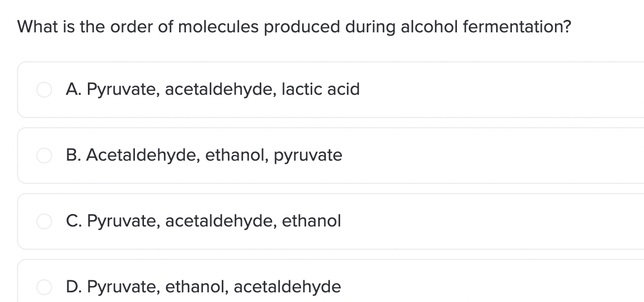Click the letter "A." prefix
Viewport: 644px width, 302px height.
coord(73,90)
